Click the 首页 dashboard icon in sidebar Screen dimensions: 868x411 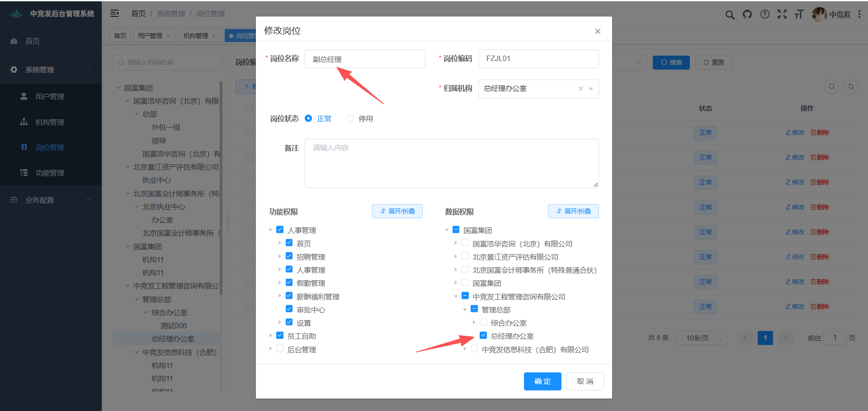(14, 41)
